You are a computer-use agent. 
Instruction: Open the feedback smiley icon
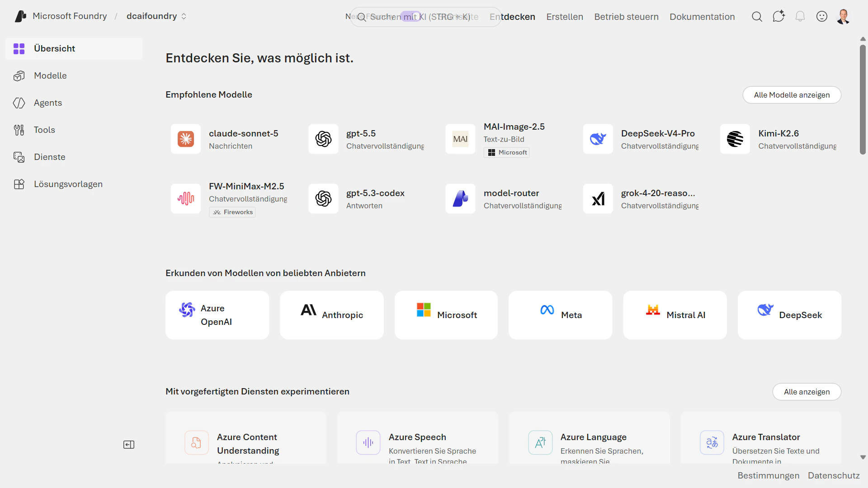(x=822, y=17)
